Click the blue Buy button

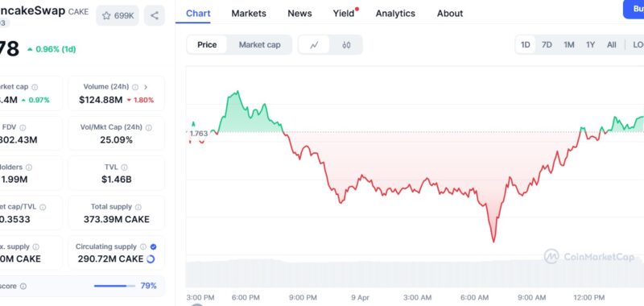pos(634,9)
